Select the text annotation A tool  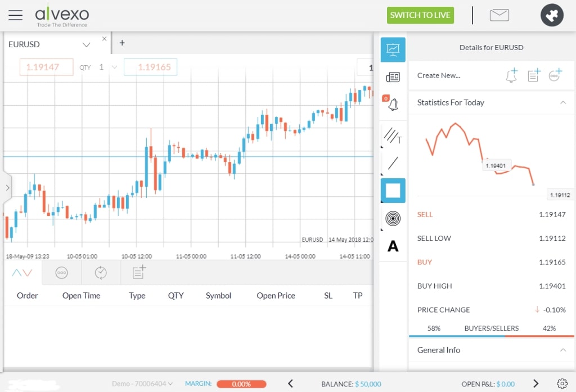393,246
